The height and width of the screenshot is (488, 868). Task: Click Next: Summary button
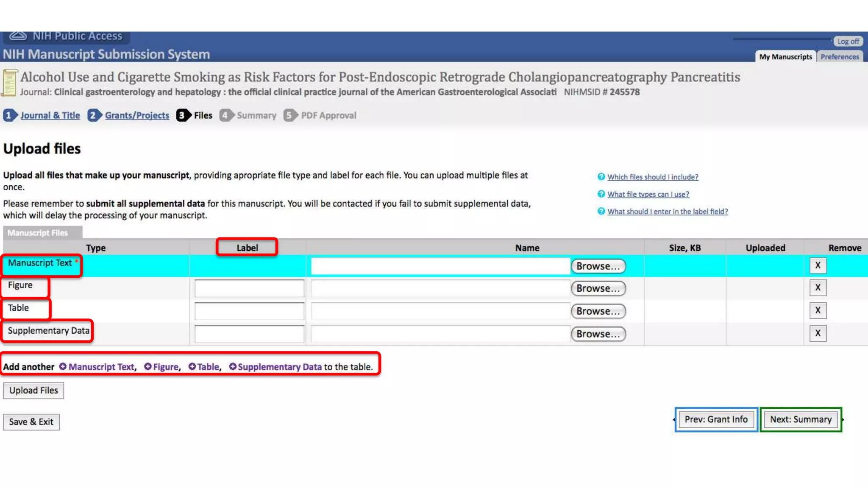(x=801, y=419)
